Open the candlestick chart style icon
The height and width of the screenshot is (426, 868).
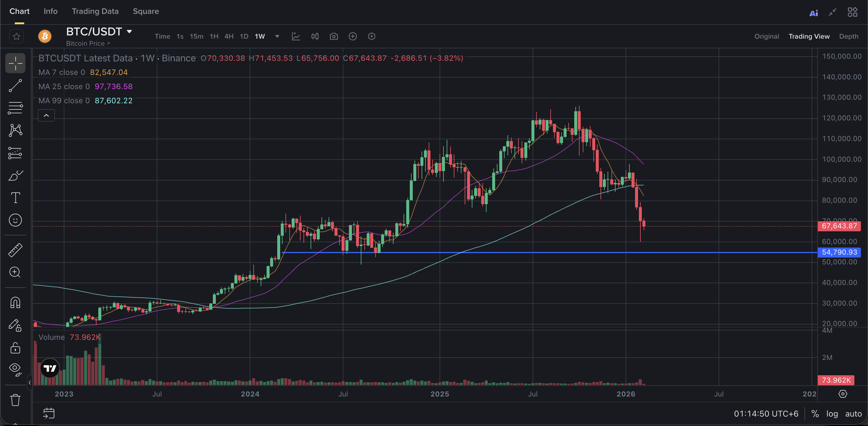click(x=315, y=36)
